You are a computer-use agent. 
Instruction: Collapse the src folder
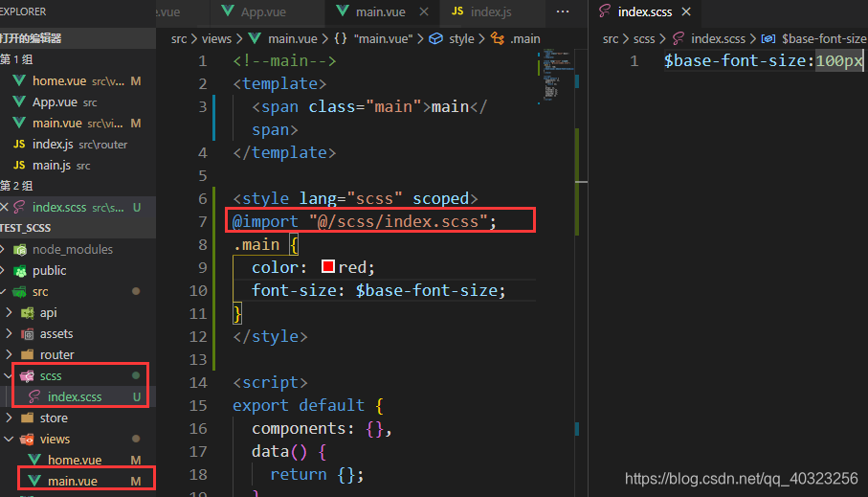78,291
